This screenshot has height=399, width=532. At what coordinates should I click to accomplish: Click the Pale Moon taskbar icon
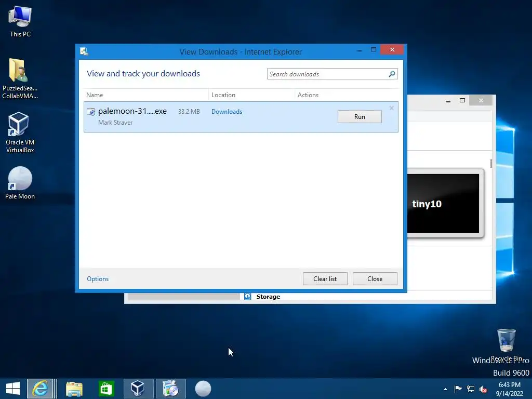tap(203, 389)
